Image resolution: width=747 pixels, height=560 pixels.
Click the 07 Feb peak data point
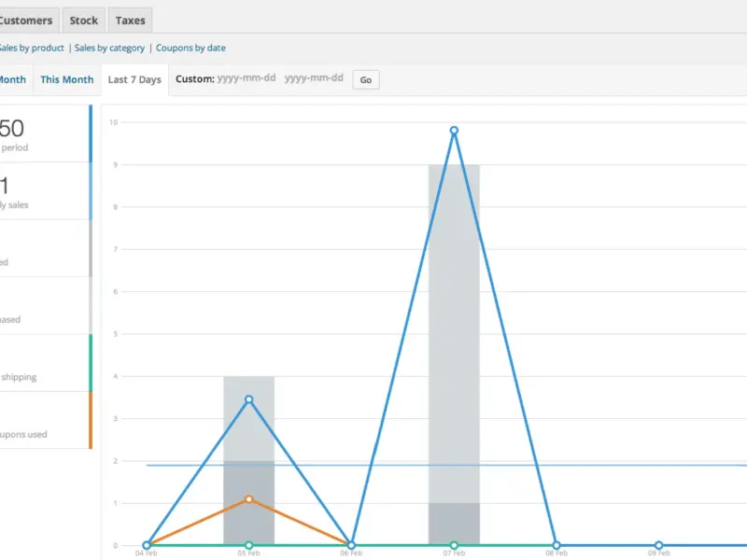[454, 131]
